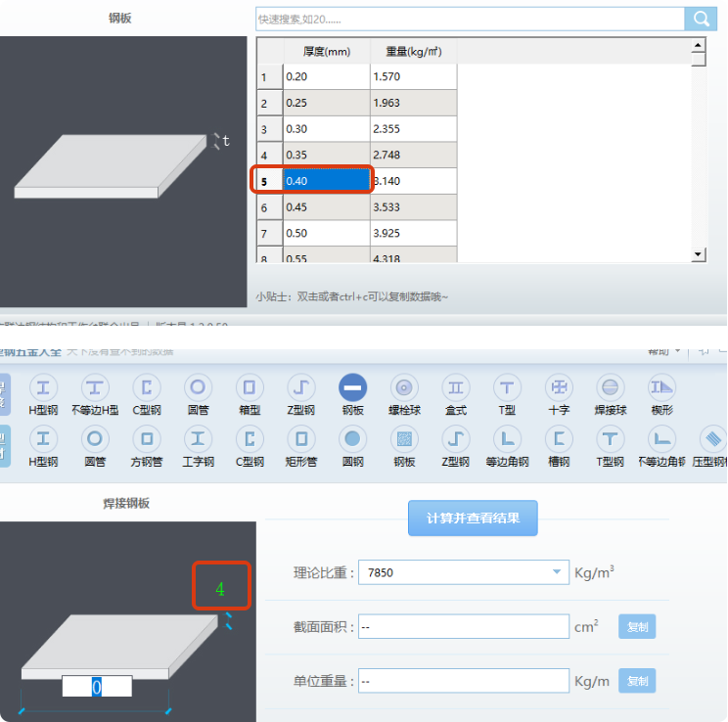Select the thickness cell 0.50

point(327,233)
